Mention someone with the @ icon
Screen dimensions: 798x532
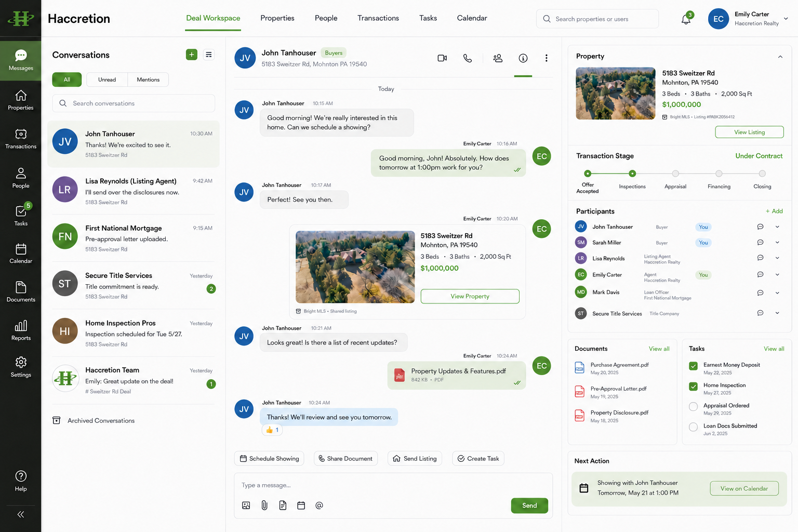(319, 506)
